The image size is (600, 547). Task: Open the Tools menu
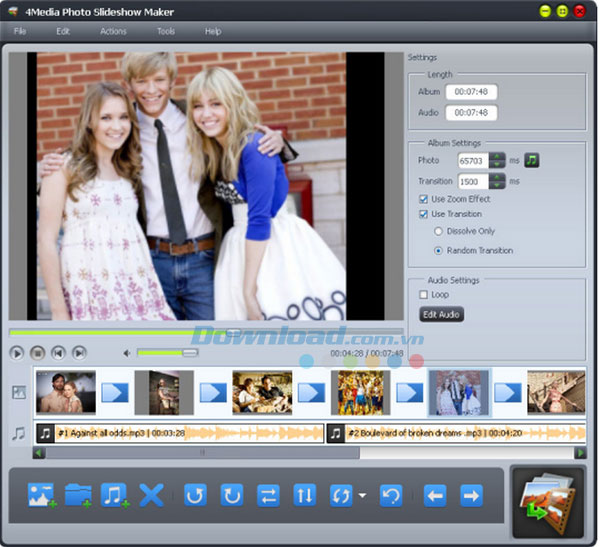[x=166, y=31]
